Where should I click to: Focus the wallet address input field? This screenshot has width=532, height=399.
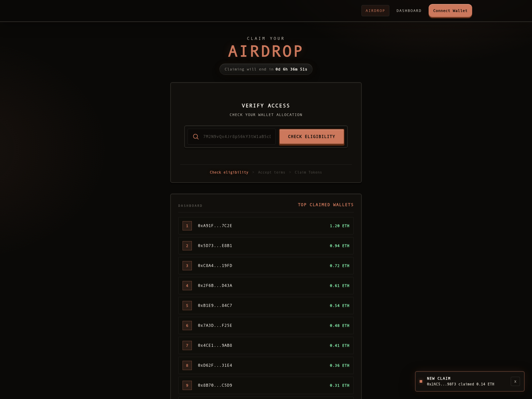pyautogui.click(x=231, y=137)
